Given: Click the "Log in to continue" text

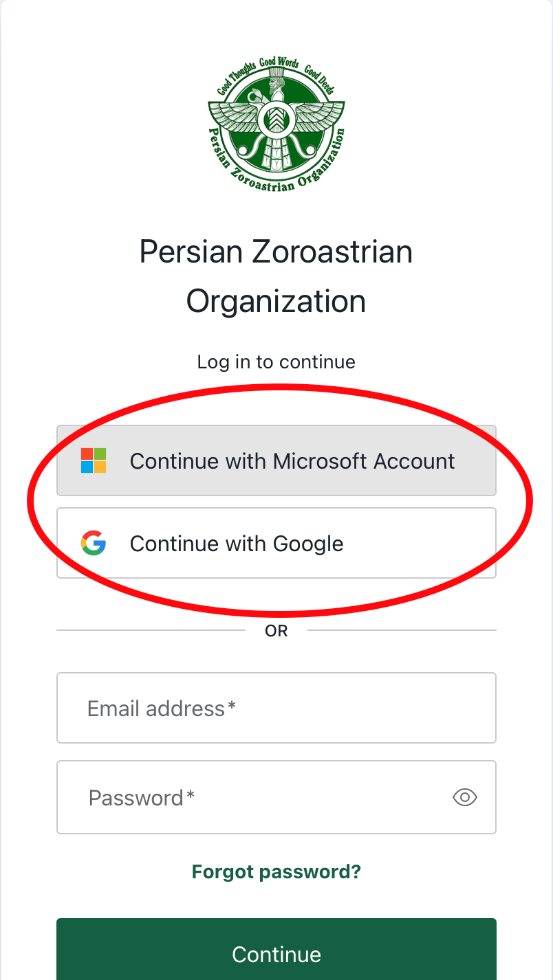Looking at the screenshot, I should [x=276, y=361].
